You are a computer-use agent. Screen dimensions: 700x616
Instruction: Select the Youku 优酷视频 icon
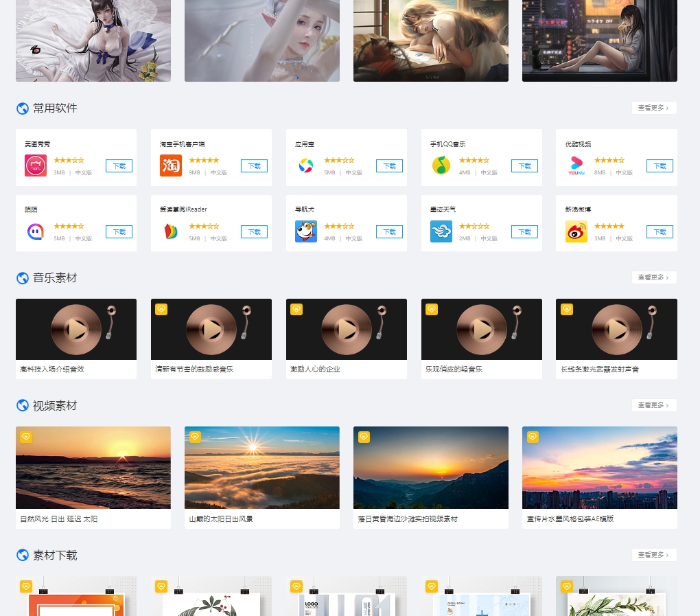coord(576,166)
